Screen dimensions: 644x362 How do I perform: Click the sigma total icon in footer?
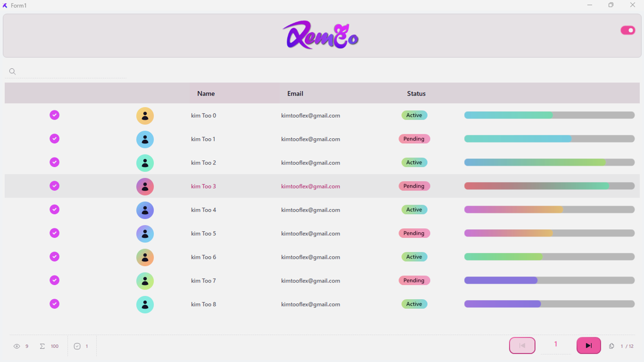[x=42, y=346]
